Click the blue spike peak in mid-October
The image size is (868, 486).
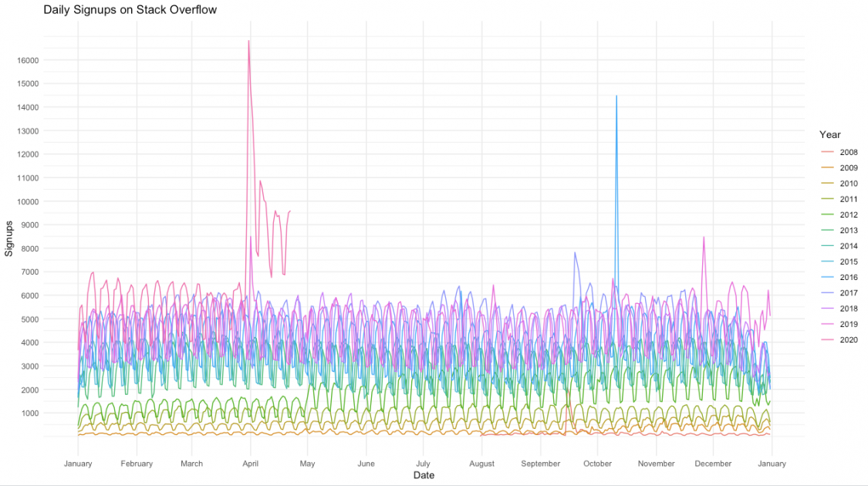click(616, 96)
